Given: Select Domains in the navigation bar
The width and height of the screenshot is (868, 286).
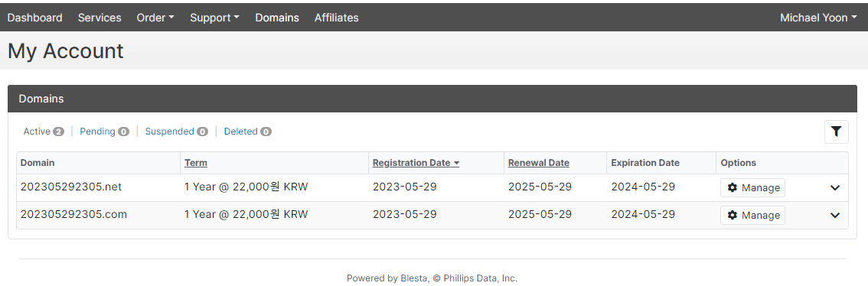Looking at the screenshot, I should [277, 18].
